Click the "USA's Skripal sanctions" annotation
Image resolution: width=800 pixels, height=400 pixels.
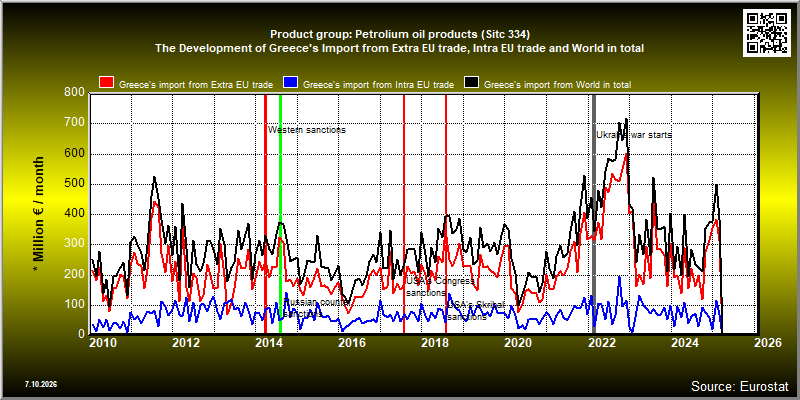[x=476, y=311]
